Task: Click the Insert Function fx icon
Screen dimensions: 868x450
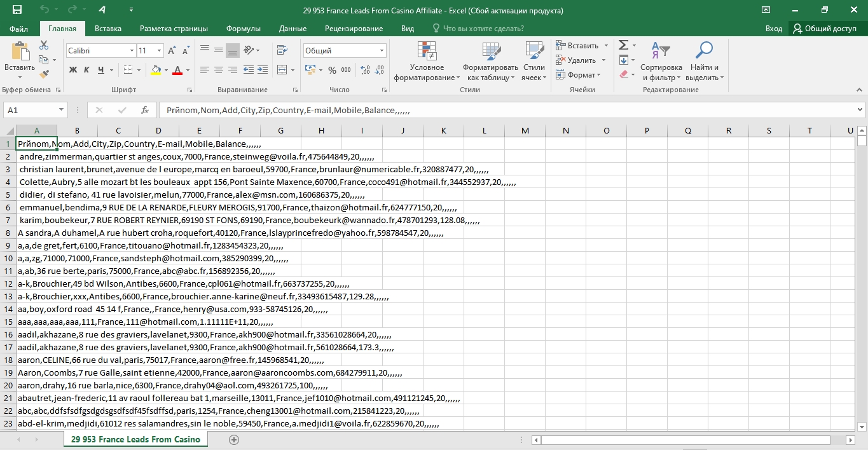Action: [x=145, y=110]
